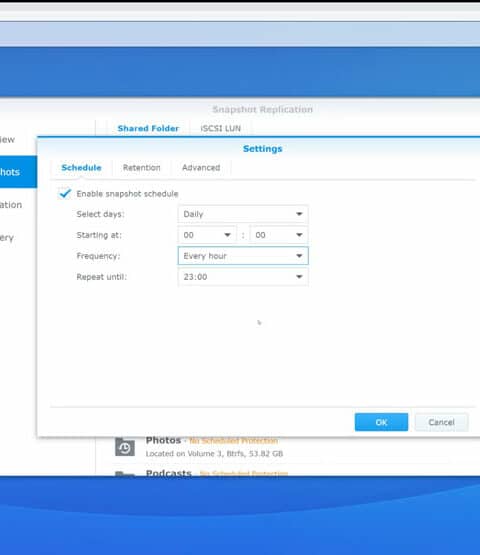Screen dimensions: 480x555
Task: Open the Repeat until dropdown showing 23:00
Action: click(243, 277)
